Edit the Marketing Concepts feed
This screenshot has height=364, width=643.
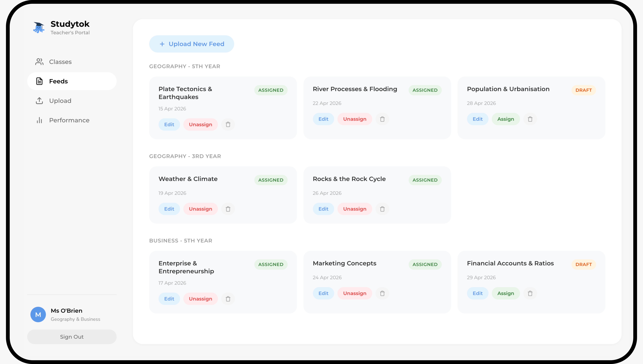coord(323,293)
